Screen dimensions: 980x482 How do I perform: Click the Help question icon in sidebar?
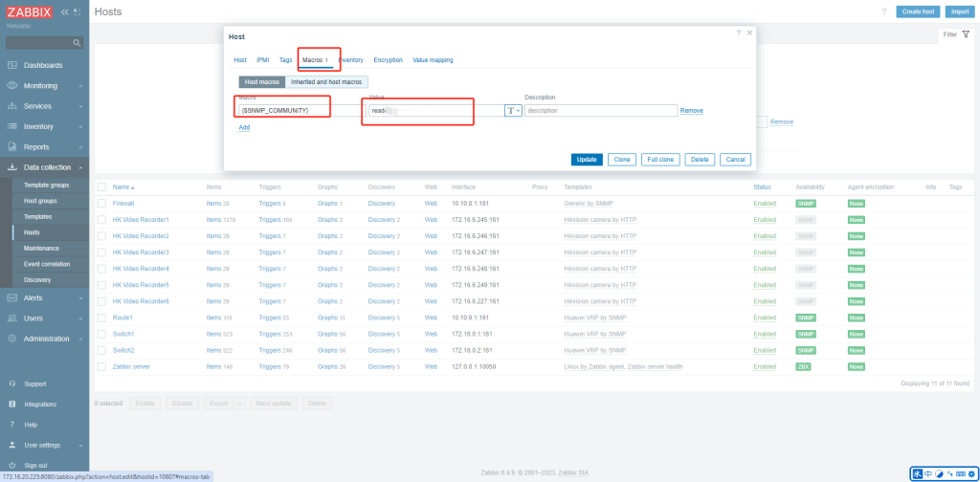11,425
